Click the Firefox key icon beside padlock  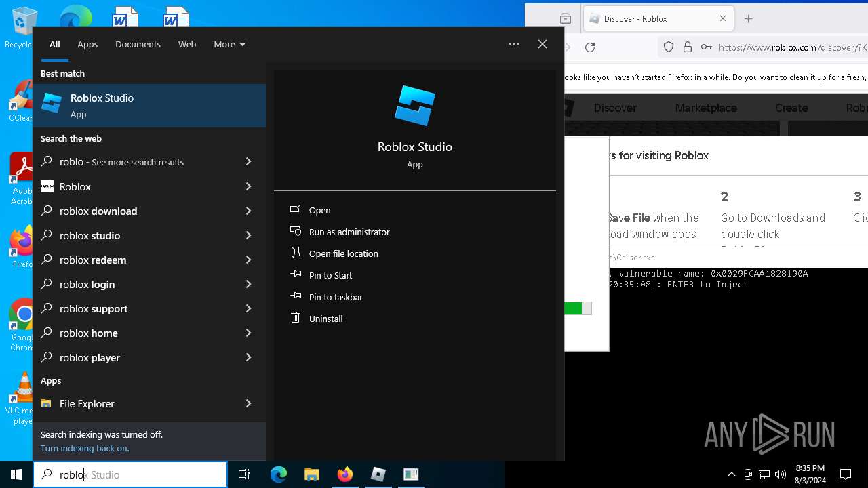[706, 47]
